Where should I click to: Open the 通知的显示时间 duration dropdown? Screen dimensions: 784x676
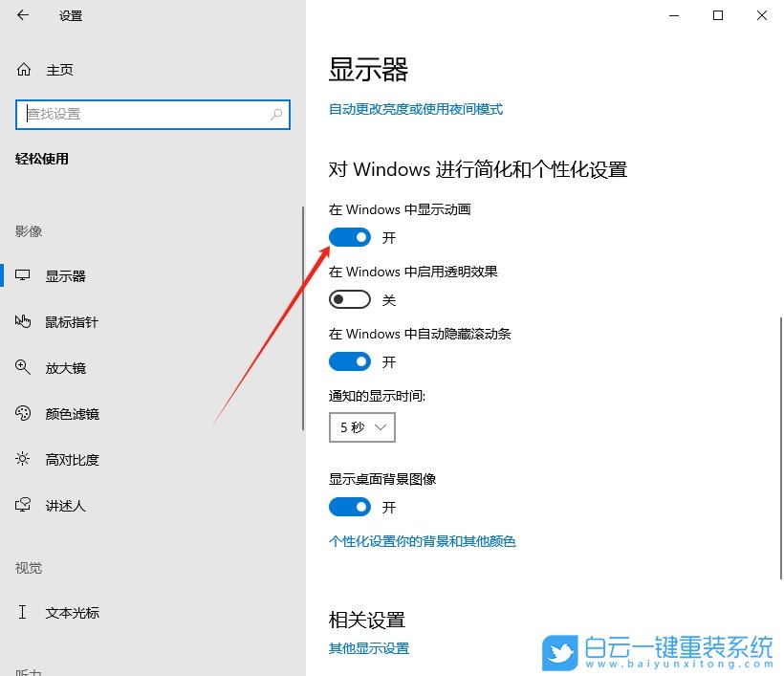coord(361,427)
